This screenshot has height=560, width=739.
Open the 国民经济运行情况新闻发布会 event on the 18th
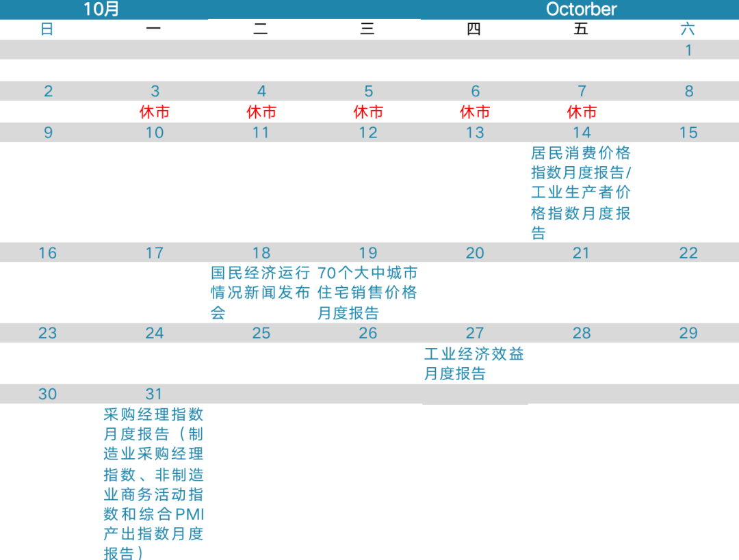click(260, 293)
